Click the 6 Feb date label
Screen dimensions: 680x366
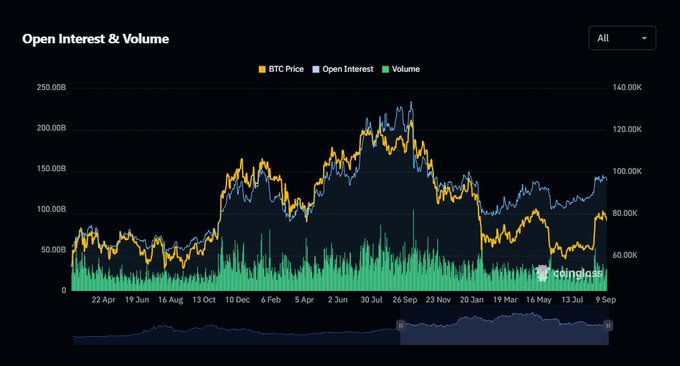271,300
